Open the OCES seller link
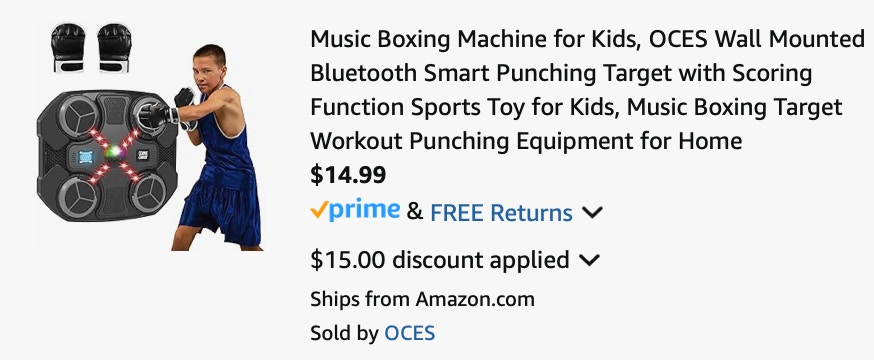The image size is (874, 360). click(x=410, y=333)
